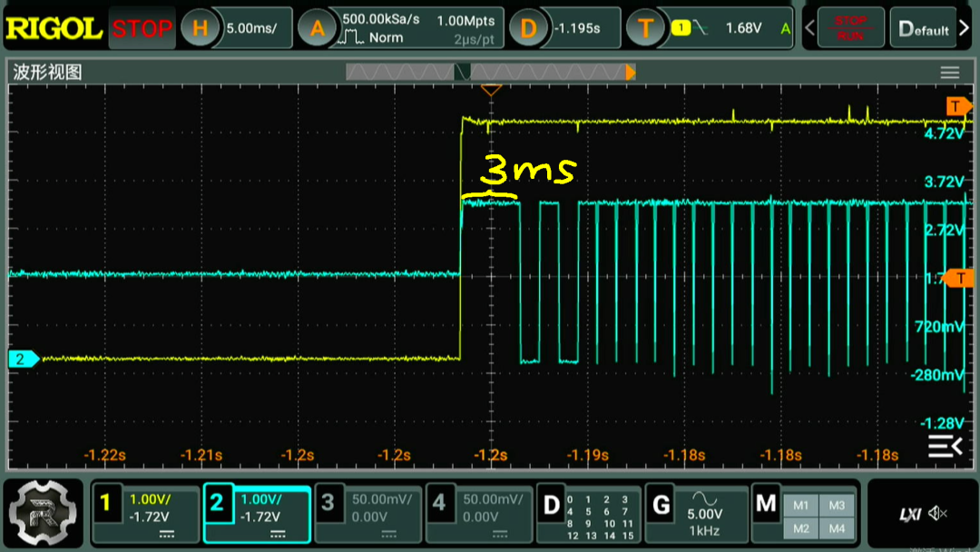
Task: Click the 波形视图 waveform view title
Action: point(47,72)
